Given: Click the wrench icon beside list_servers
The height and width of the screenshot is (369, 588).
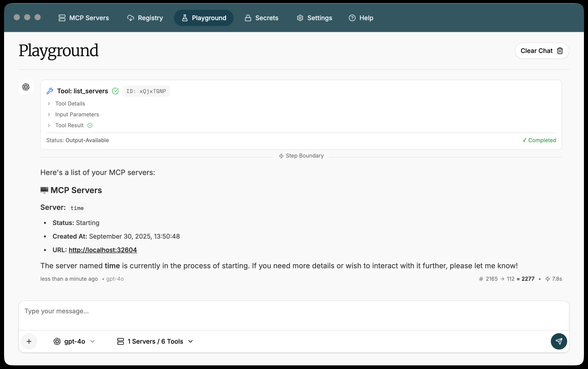Looking at the screenshot, I should click(x=50, y=91).
